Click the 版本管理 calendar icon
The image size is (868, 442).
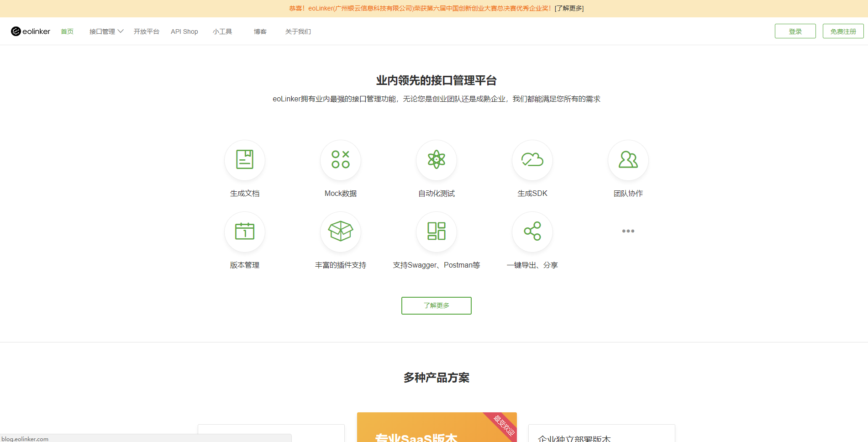click(245, 232)
